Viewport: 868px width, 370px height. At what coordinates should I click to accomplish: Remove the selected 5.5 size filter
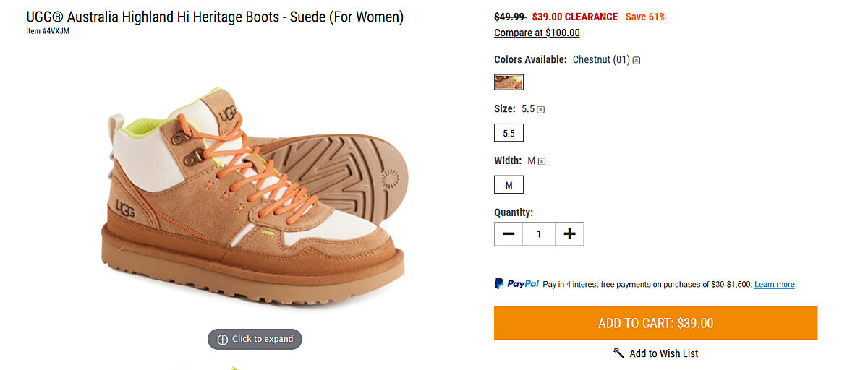coord(540,110)
